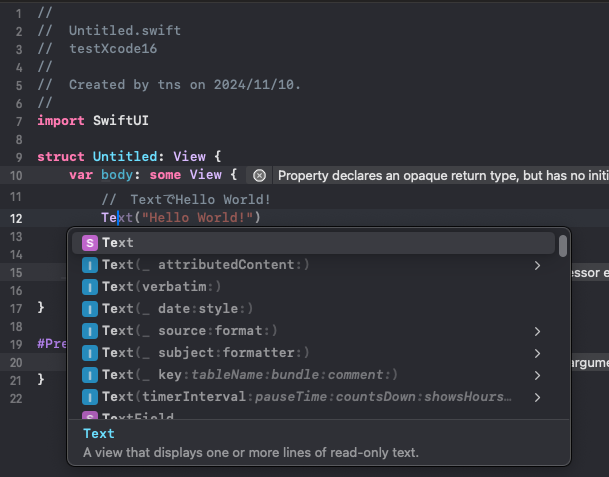Open the chevron for Text(_ subject:formatter:)
Viewport: 609px width, 477px height.
537,353
